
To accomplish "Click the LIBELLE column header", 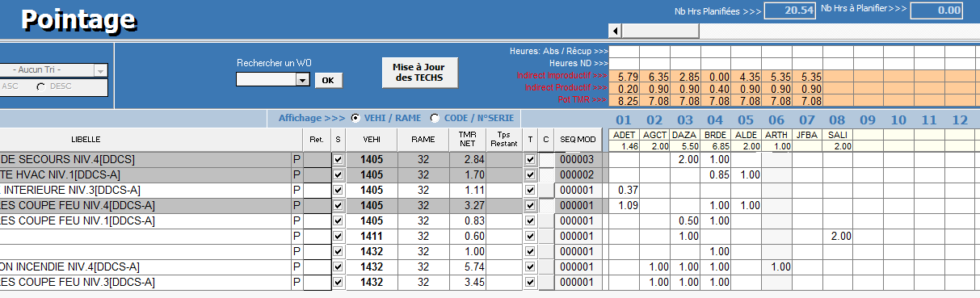I will [86, 140].
